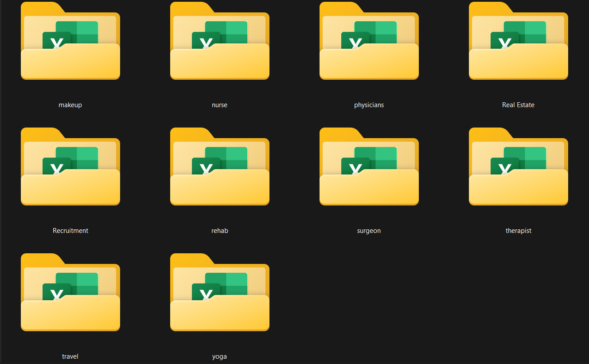Select the therapist folder icon

[519, 167]
